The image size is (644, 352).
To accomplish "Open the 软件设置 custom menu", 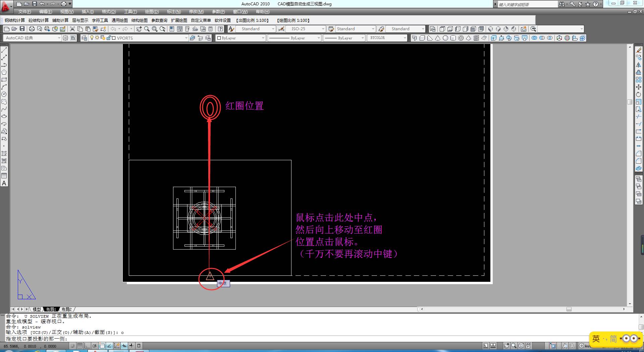I will point(223,20).
